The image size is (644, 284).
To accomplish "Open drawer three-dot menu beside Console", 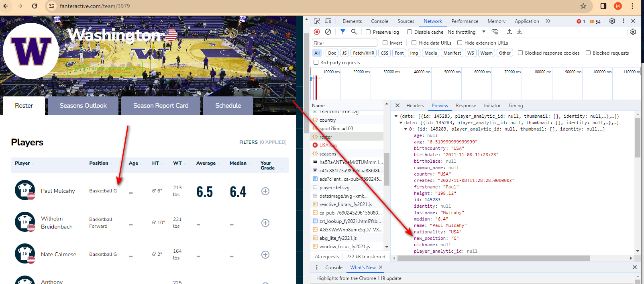I will (x=317, y=267).
